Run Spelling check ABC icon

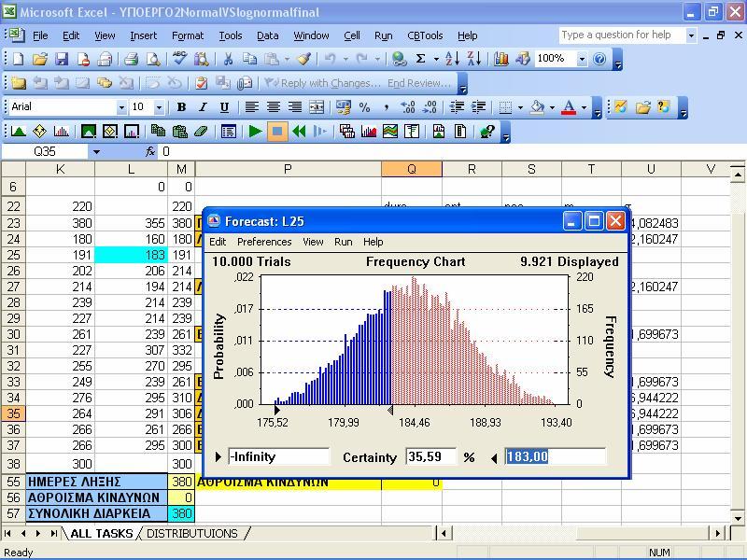coord(179,59)
